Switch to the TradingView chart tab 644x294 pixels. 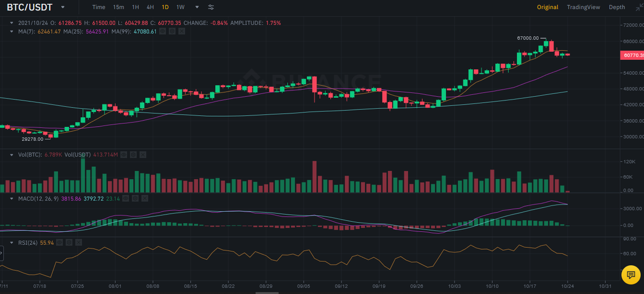(583, 7)
